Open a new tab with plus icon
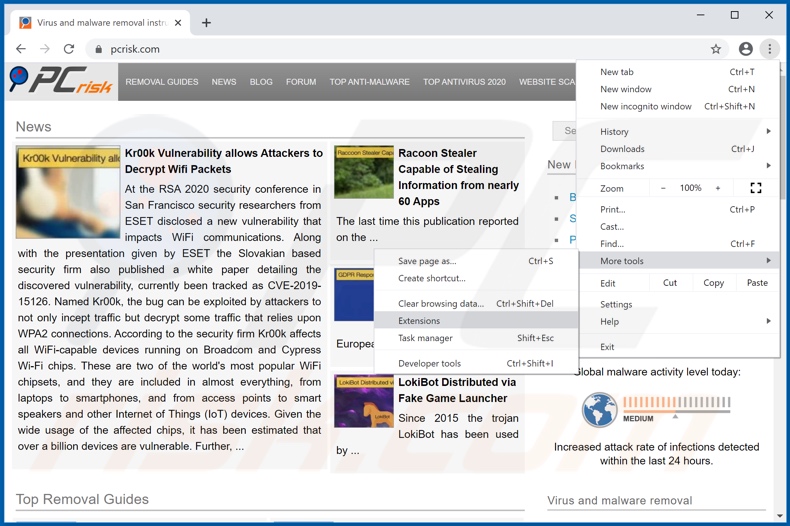 point(206,22)
